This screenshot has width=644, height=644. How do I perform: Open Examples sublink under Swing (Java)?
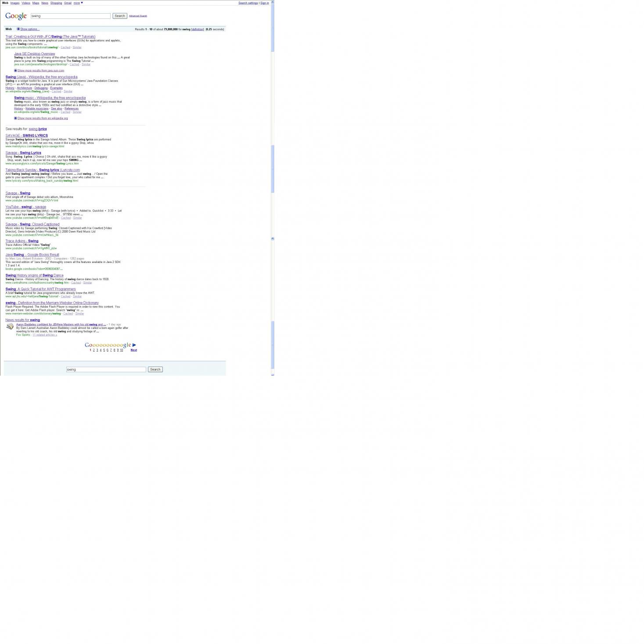click(x=57, y=88)
